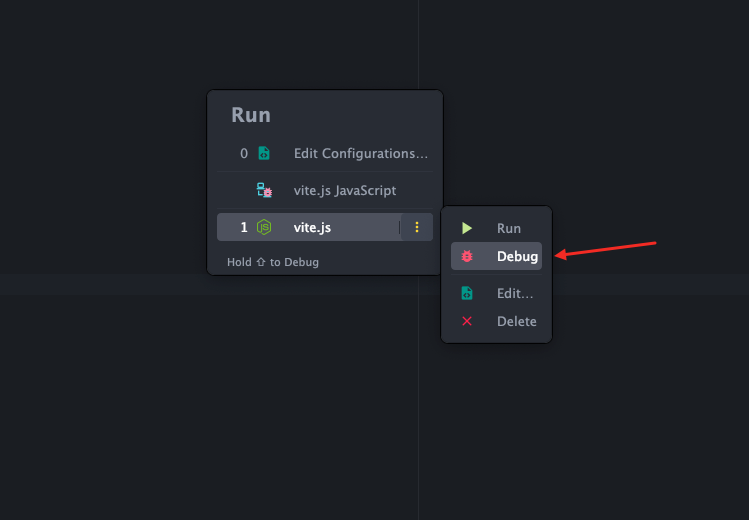Click the Run popup title
Image resolution: width=749 pixels, height=520 pixels.
pyautogui.click(x=251, y=115)
